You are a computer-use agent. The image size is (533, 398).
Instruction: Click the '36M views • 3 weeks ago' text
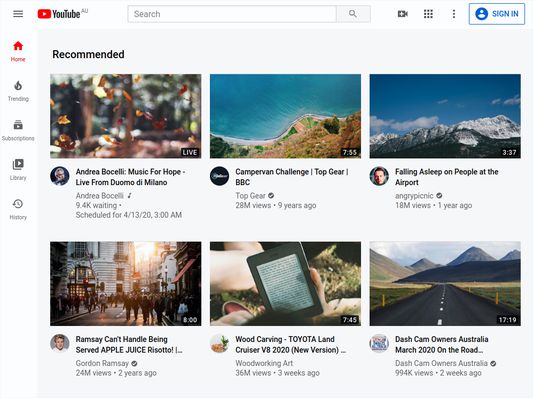click(277, 373)
